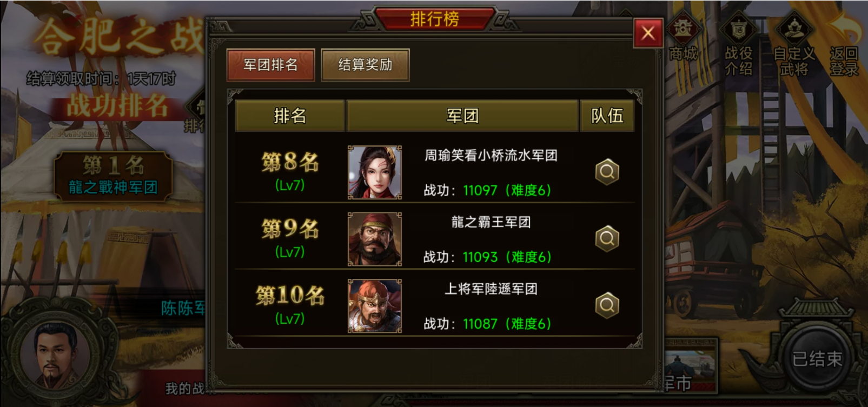Viewport: 868px width, 407px height.
Task: Click the 已结束 round button
Action: click(817, 358)
